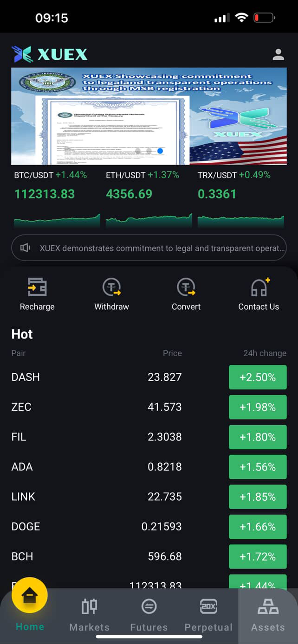Viewport: 298px width, 644px height.
Task: Open the user profile icon
Action: coord(278,55)
